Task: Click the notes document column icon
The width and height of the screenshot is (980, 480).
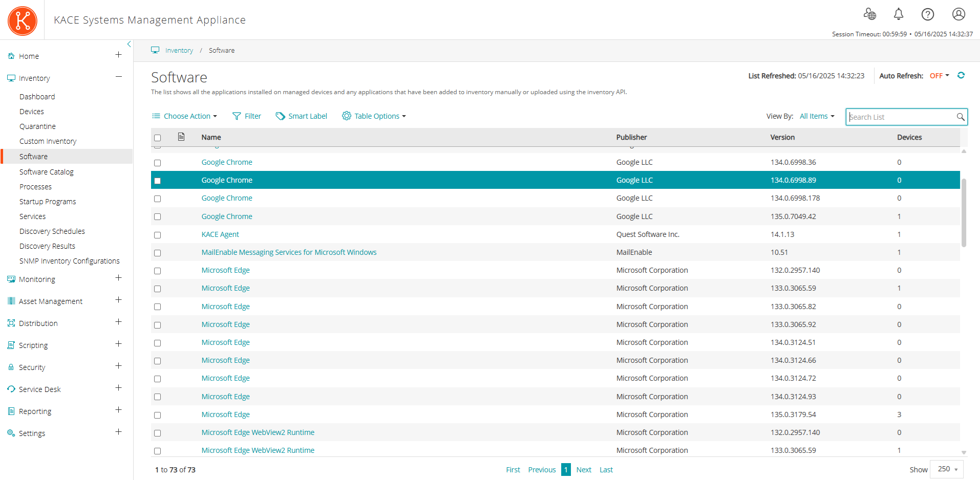Action: click(x=181, y=137)
